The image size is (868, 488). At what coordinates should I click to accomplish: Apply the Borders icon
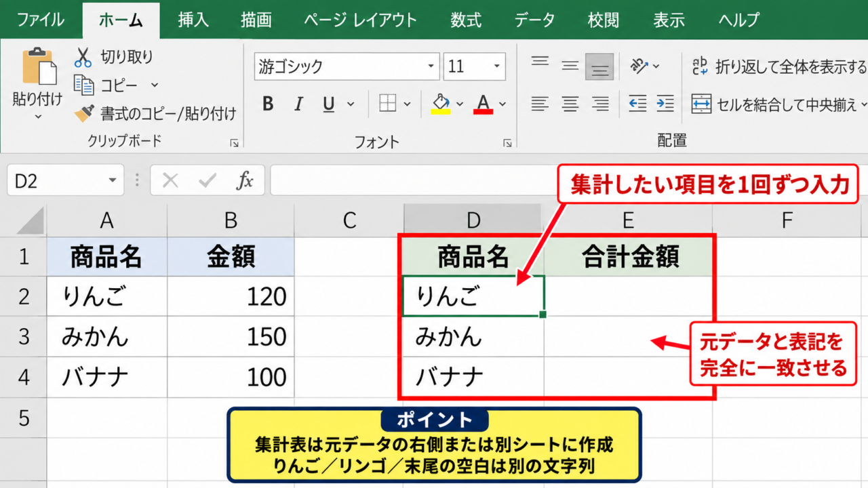click(387, 104)
